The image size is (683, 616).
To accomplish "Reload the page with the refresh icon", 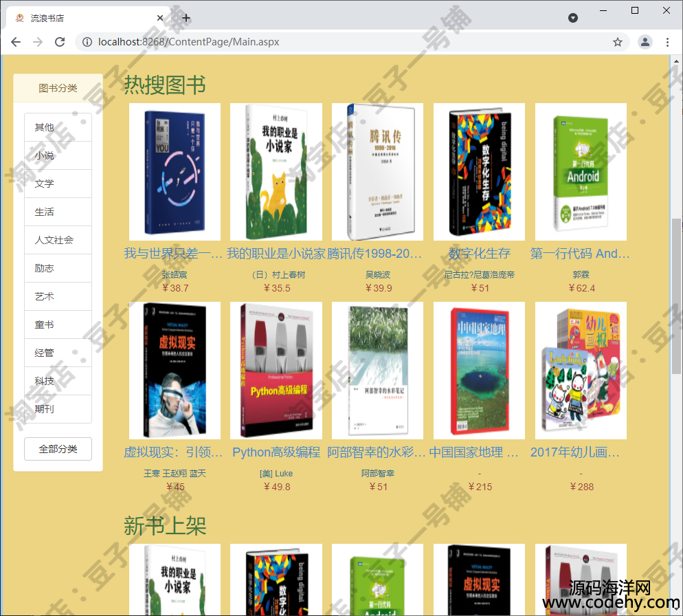I will [x=60, y=42].
